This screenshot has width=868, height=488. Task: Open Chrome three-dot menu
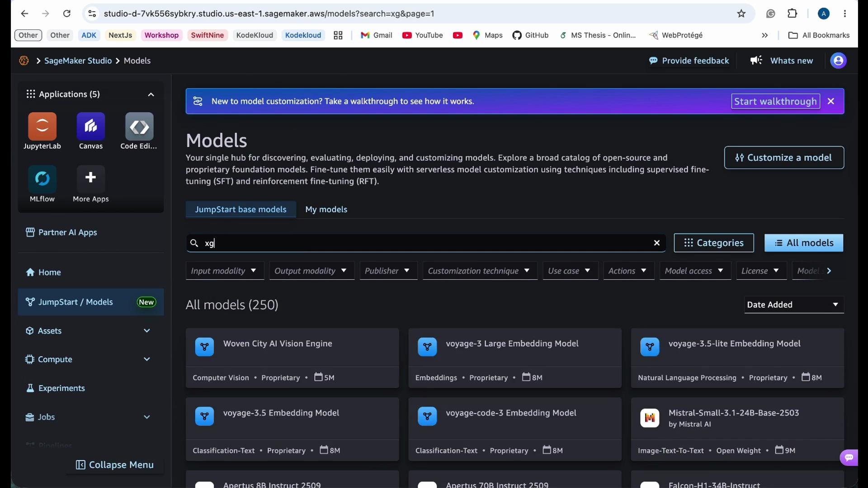[x=845, y=14]
